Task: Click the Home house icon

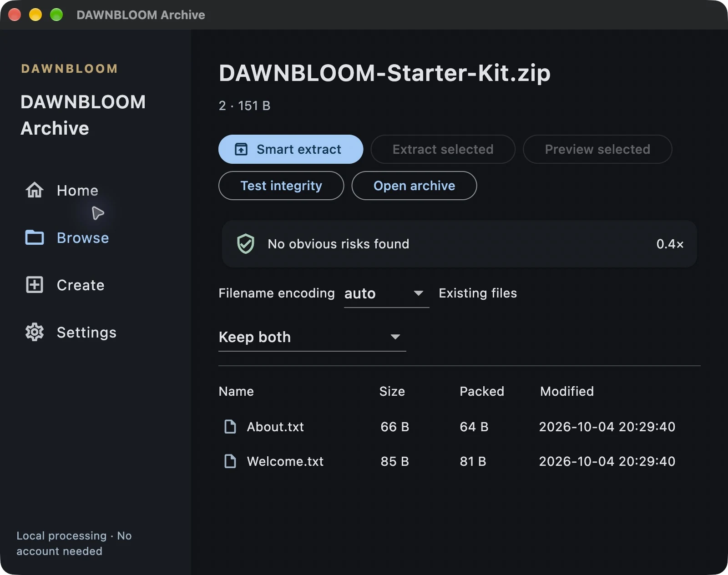Action: coord(35,190)
